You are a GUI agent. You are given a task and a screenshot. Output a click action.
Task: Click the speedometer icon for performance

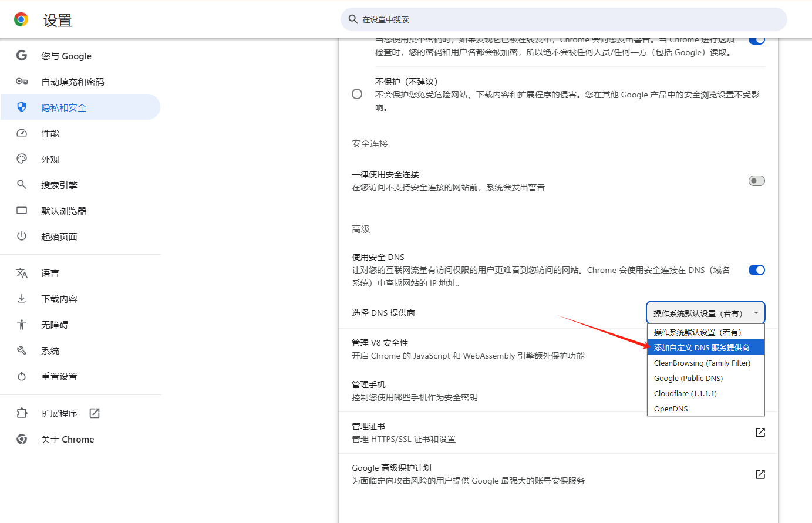pyautogui.click(x=22, y=133)
